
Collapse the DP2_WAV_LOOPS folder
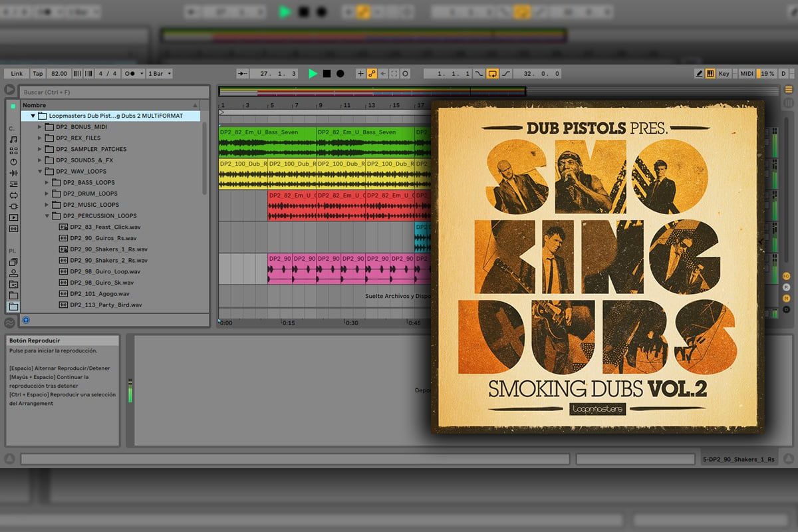coord(40,172)
